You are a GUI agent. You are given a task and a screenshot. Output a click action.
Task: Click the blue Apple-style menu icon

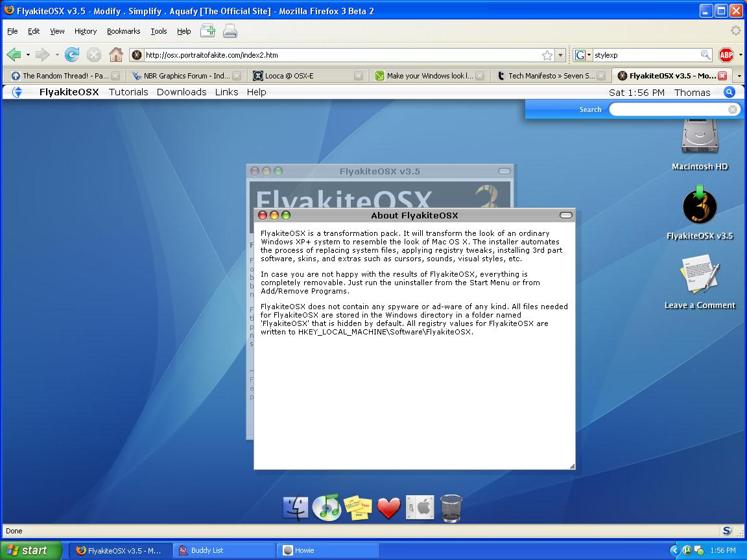point(17,92)
